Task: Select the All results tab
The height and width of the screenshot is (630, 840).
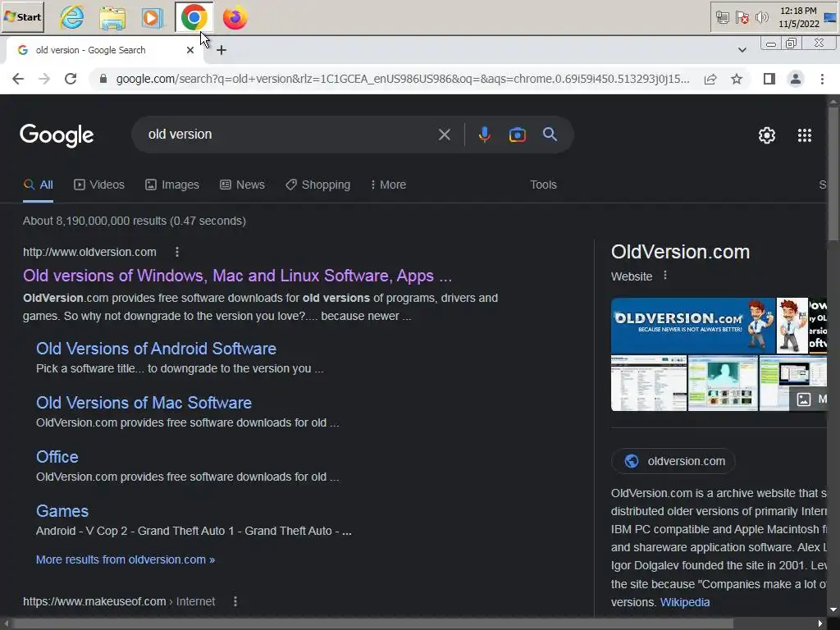Action: coord(38,185)
